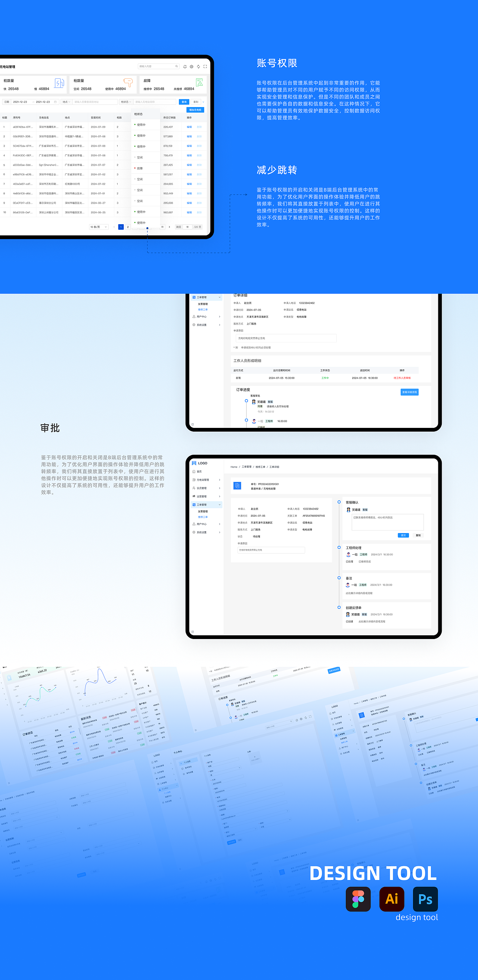Click the 提交 button under 客服确认
Image resolution: width=478 pixels, height=980 pixels.
coord(403,535)
